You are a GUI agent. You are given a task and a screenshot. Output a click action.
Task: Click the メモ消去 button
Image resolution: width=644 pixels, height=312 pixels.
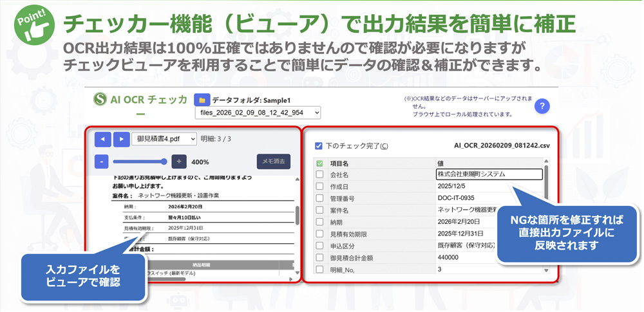pyautogui.click(x=274, y=161)
